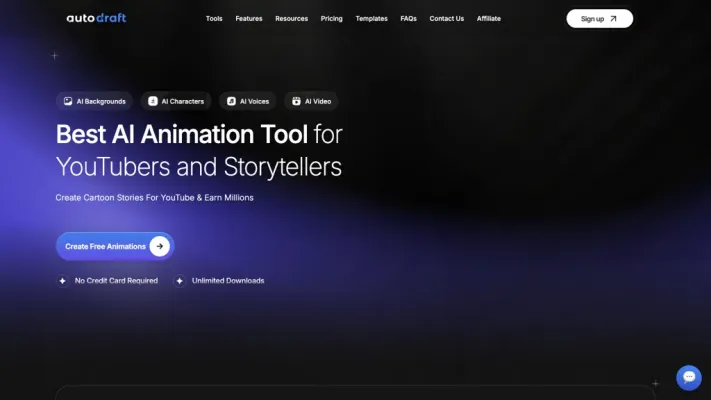The image size is (711, 400).
Task: Select Contact Us in the navigation
Action: click(x=446, y=19)
